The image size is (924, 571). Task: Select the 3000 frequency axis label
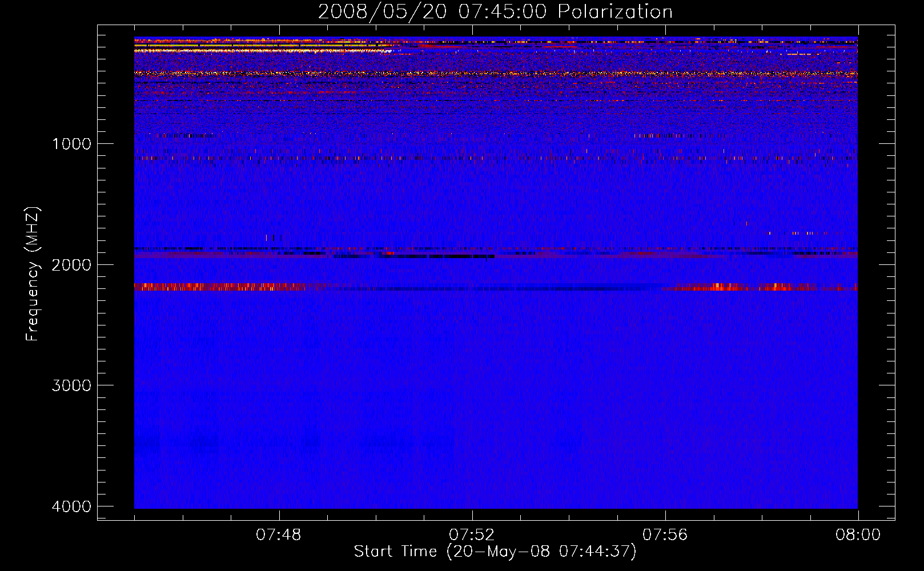pyautogui.click(x=71, y=385)
